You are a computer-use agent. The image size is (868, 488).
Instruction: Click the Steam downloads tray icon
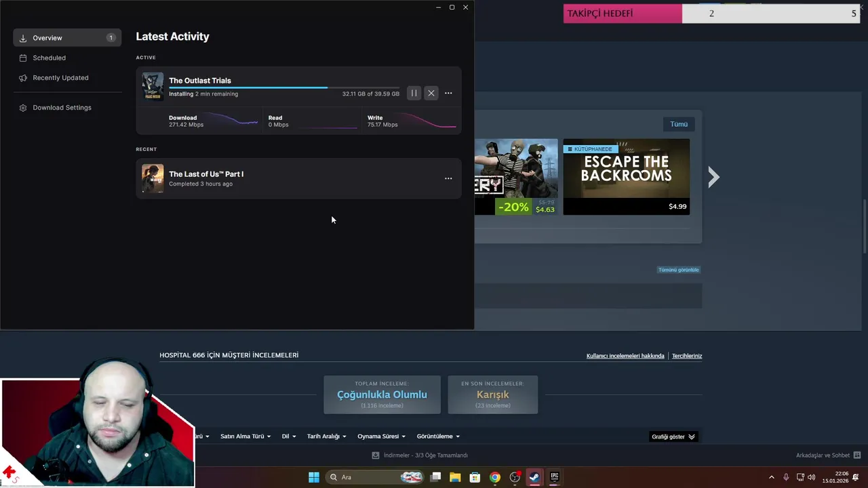point(376,455)
